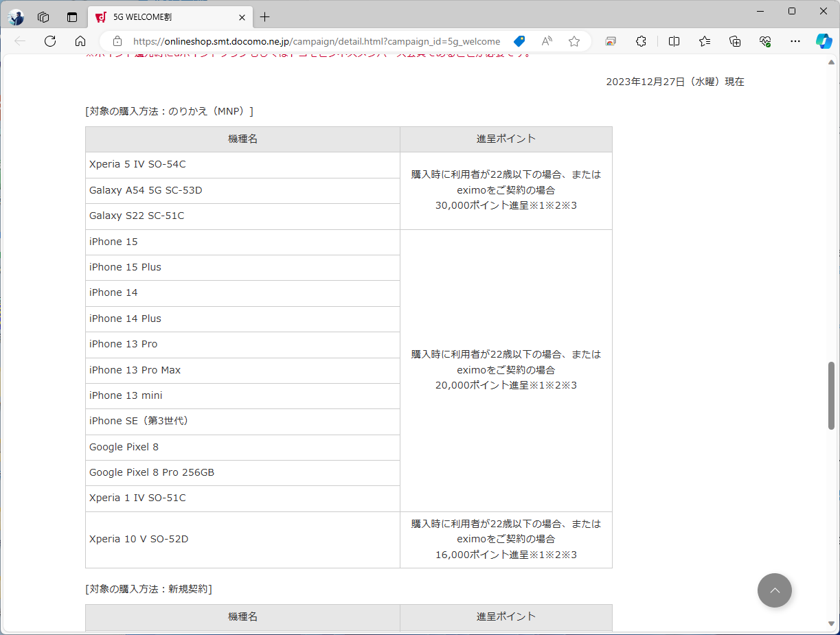Go to the browser home page

80,41
